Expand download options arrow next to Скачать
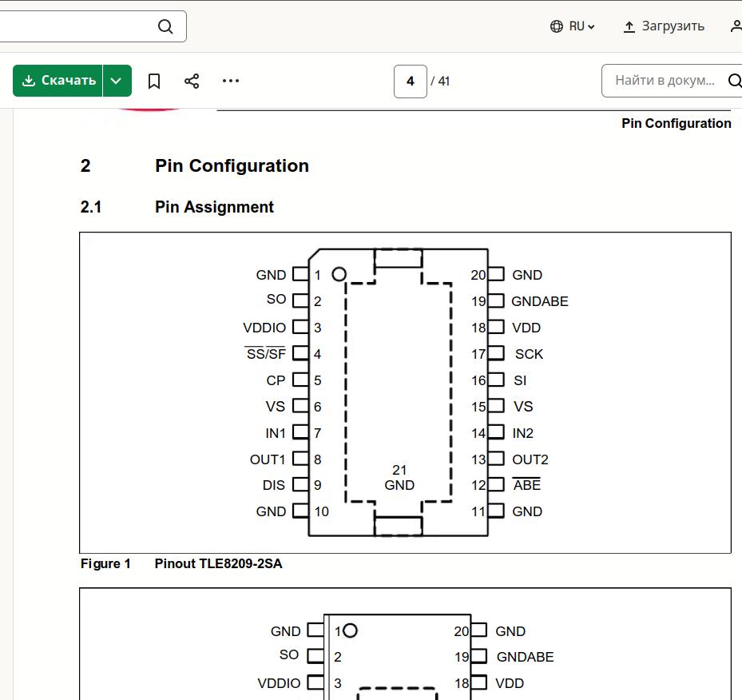The image size is (742, 700). point(117,81)
